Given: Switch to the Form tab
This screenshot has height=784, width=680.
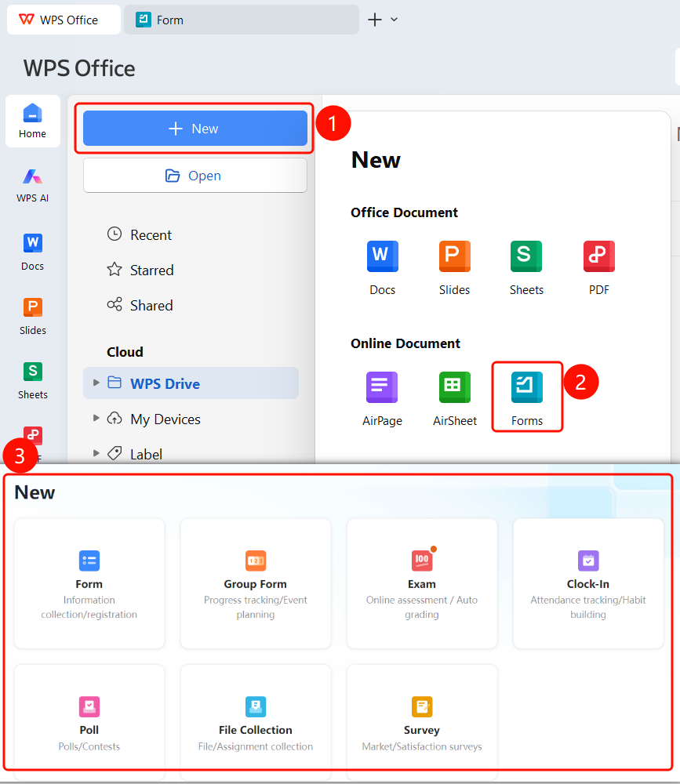Looking at the screenshot, I should [242, 20].
